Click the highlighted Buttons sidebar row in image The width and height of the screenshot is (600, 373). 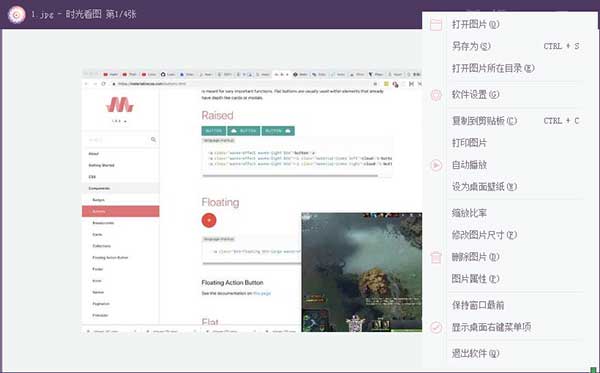tap(121, 211)
